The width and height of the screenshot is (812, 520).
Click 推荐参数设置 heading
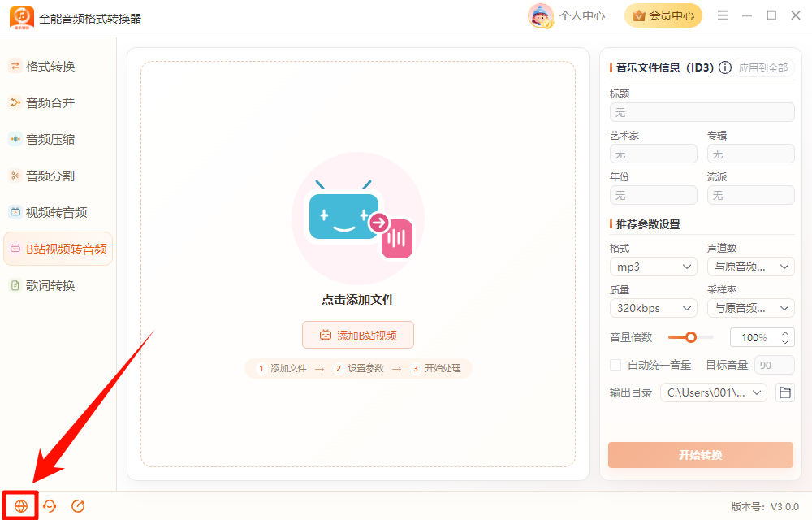coord(648,224)
